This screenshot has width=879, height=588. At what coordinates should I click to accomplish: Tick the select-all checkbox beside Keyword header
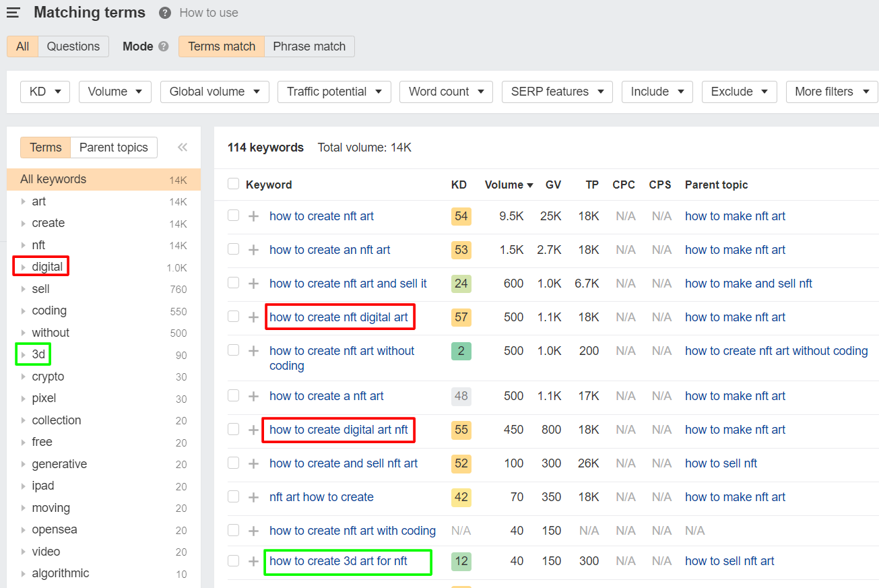[x=233, y=184]
